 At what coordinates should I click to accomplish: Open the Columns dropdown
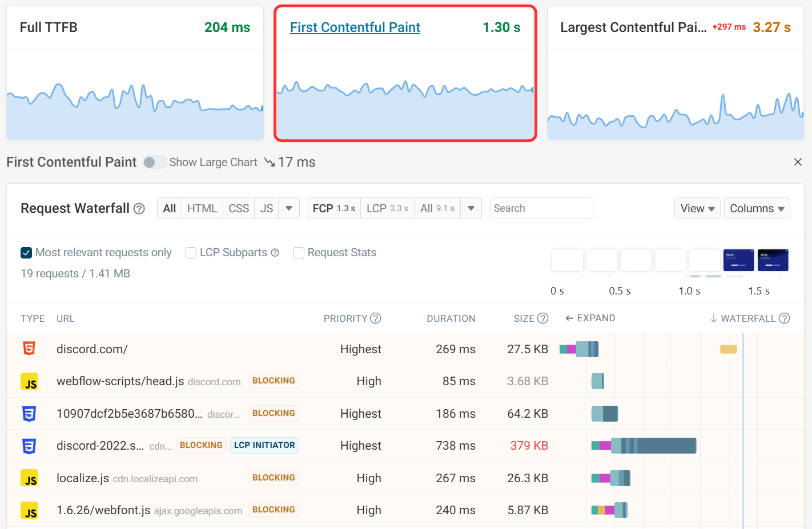(x=757, y=209)
